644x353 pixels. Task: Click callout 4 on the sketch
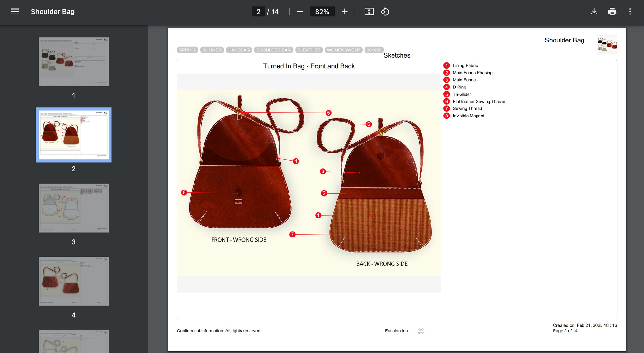click(296, 161)
